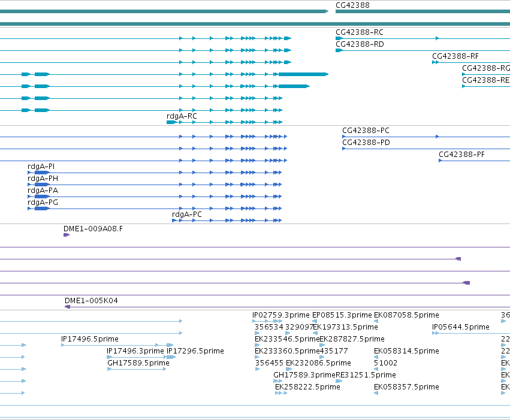
Task: Click the 356534 feature label
Action: click(x=269, y=327)
